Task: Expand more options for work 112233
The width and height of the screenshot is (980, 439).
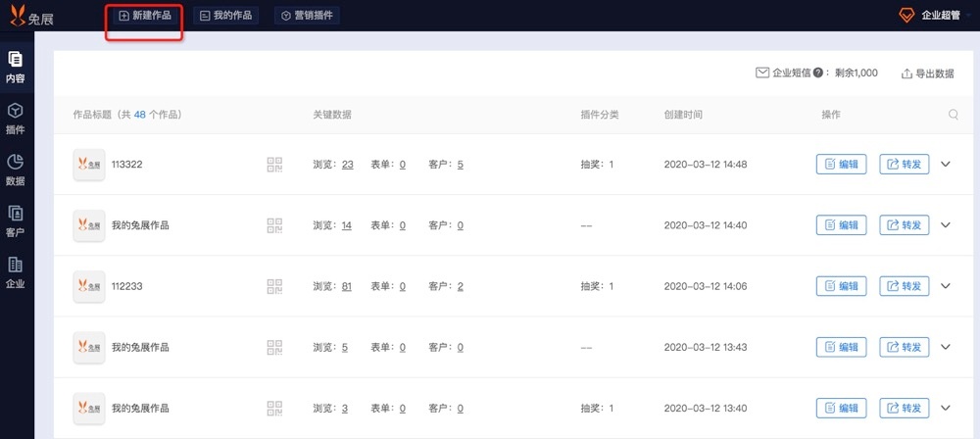Action: point(946,286)
